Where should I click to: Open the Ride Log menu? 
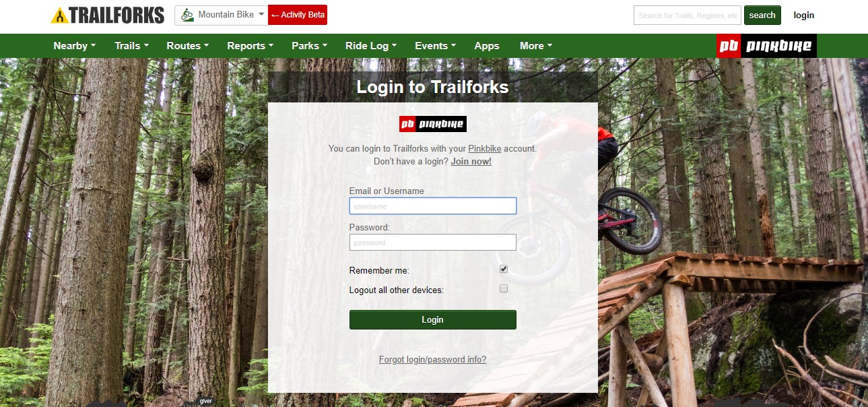click(x=371, y=46)
